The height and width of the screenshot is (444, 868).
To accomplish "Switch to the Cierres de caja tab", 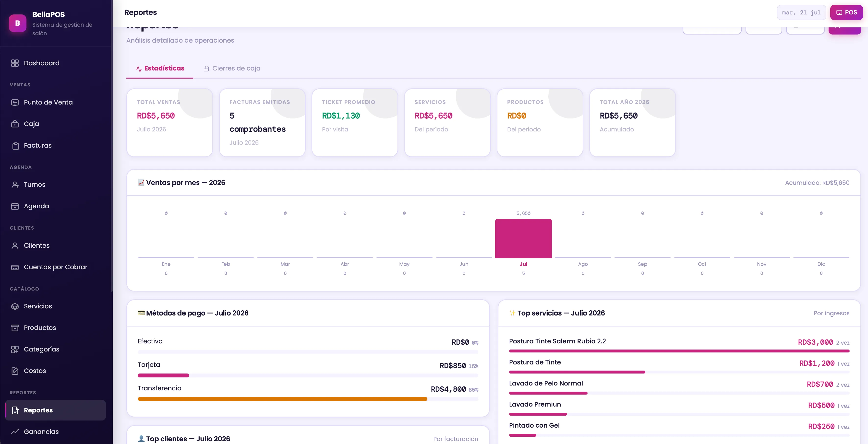I will pos(232,69).
